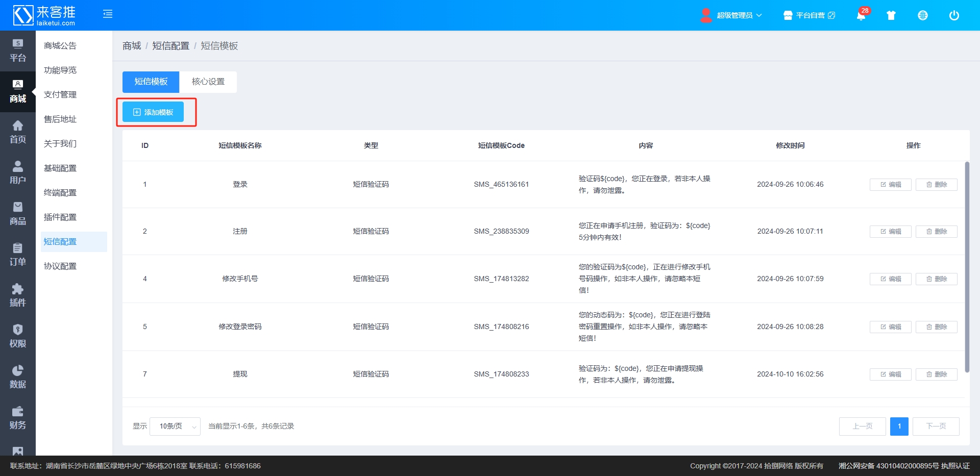Open the 权限 shield icon in sidebar
This screenshot has height=476, width=980.
click(x=18, y=336)
